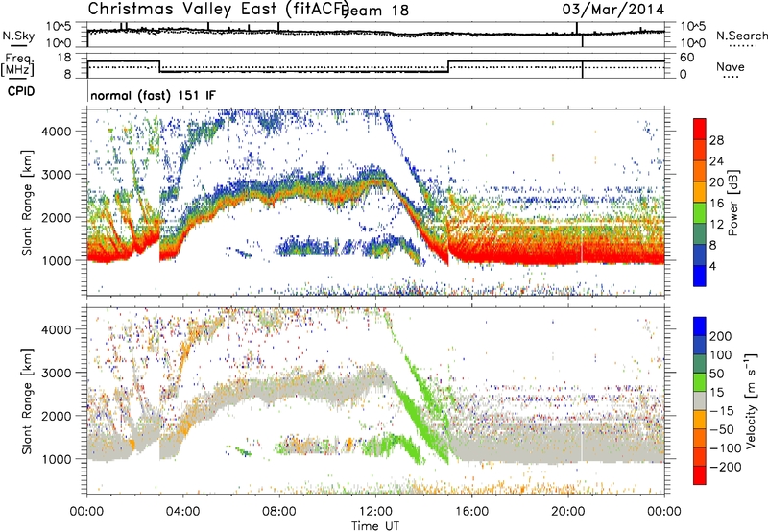Click the 200 tick on Velocity colorbar
The width and height of the screenshot is (768, 532).
(x=721, y=336)
